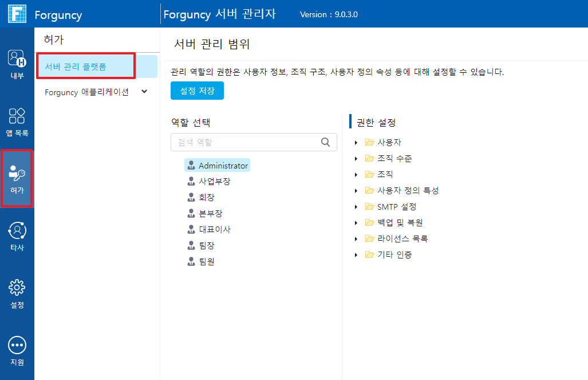Click the 설정 저장 button
Image resolution: width=588 pixels, height=380 pixels.
pos(197,91)
